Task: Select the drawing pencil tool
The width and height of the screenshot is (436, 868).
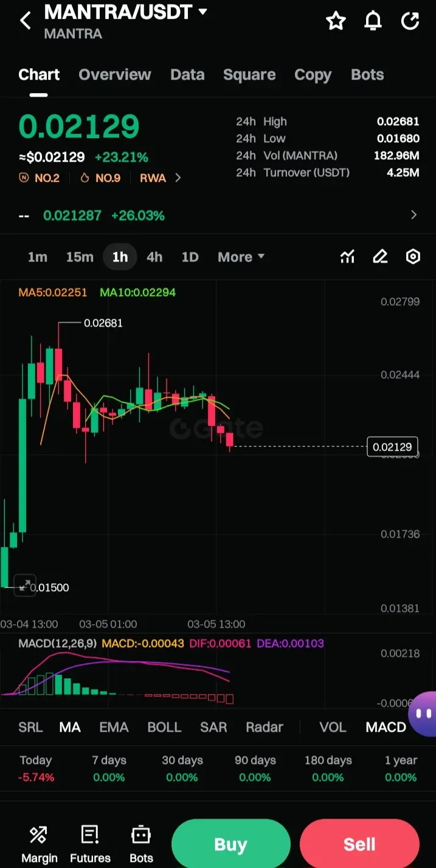Action: [380, 257]
